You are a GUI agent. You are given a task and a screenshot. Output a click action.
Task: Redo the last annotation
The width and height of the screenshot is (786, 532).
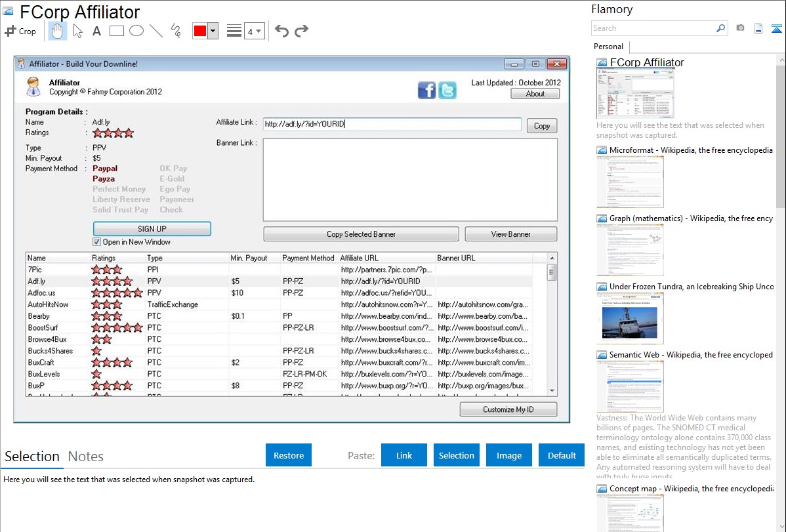click(x=301, y=31)
